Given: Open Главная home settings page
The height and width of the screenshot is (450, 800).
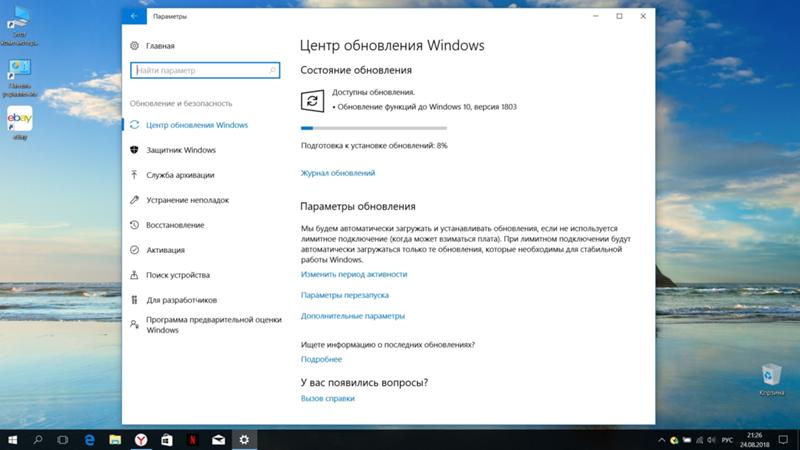Looking at the screenshot, I should [160, 46].
